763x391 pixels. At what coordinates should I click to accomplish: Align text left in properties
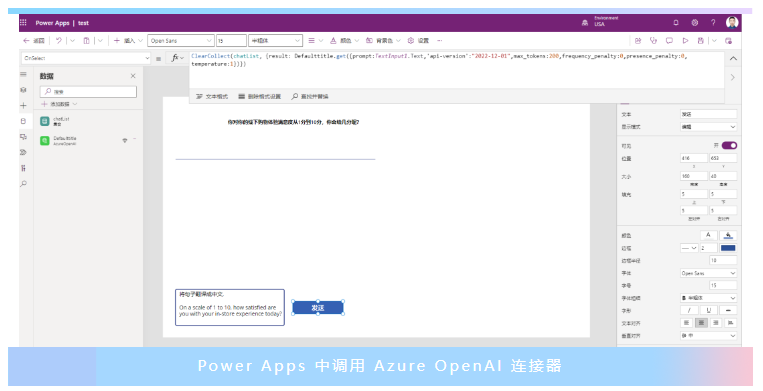[687, 323]
